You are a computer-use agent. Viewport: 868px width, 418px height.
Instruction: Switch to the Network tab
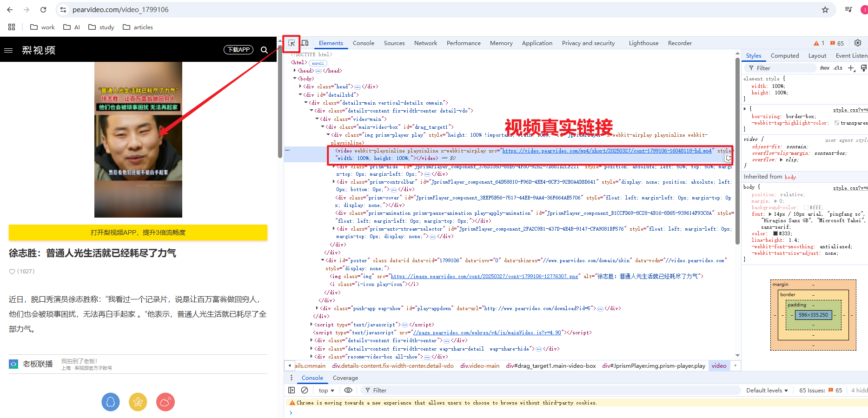(425, 43)
